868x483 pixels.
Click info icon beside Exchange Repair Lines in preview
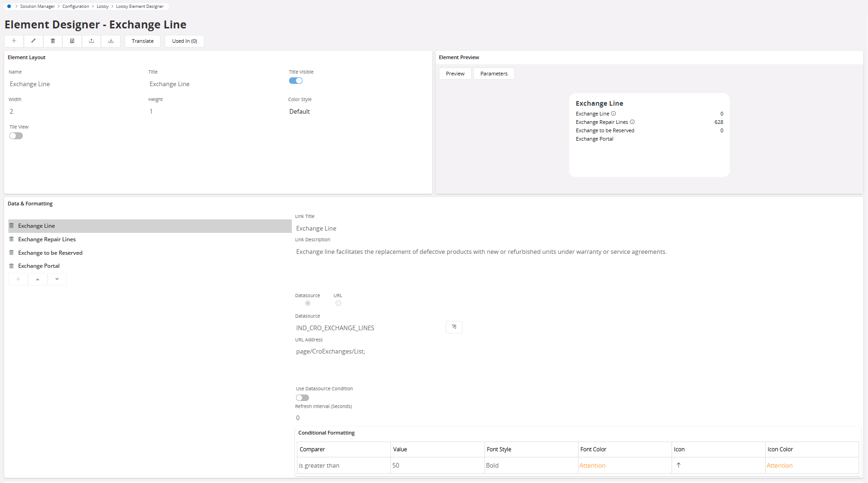632,122
